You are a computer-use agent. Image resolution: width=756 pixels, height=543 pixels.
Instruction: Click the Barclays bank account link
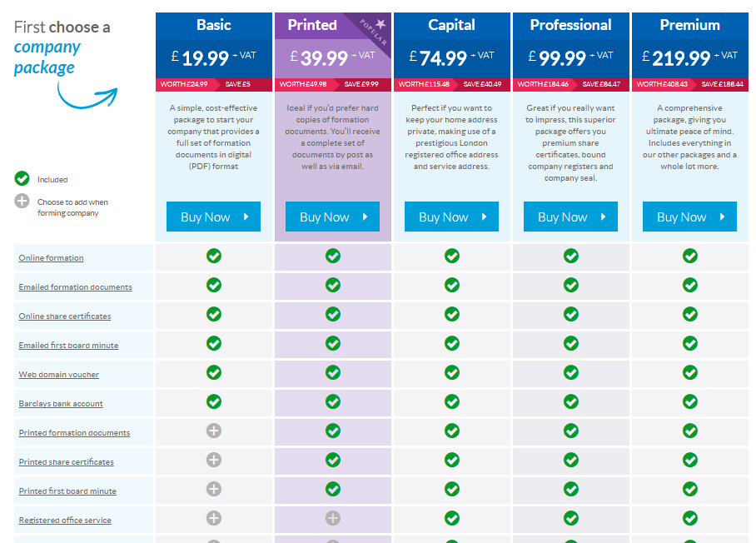(61, 404)
